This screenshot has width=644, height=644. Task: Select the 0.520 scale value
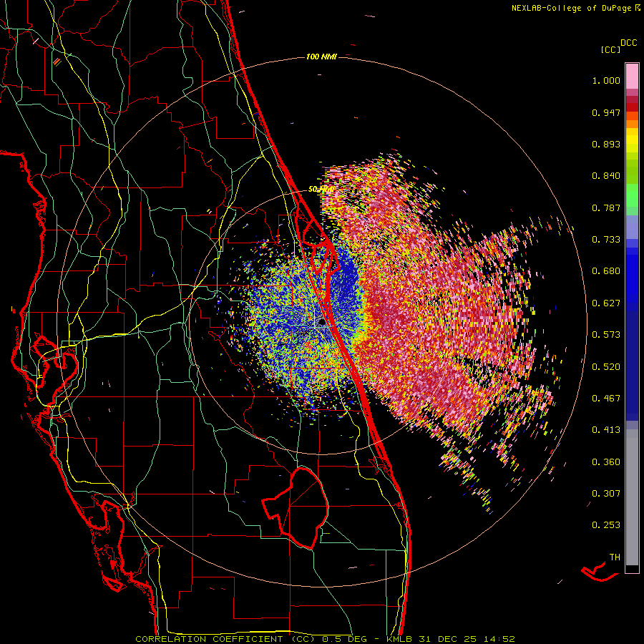pyautogui.click(x=606, y=367)
